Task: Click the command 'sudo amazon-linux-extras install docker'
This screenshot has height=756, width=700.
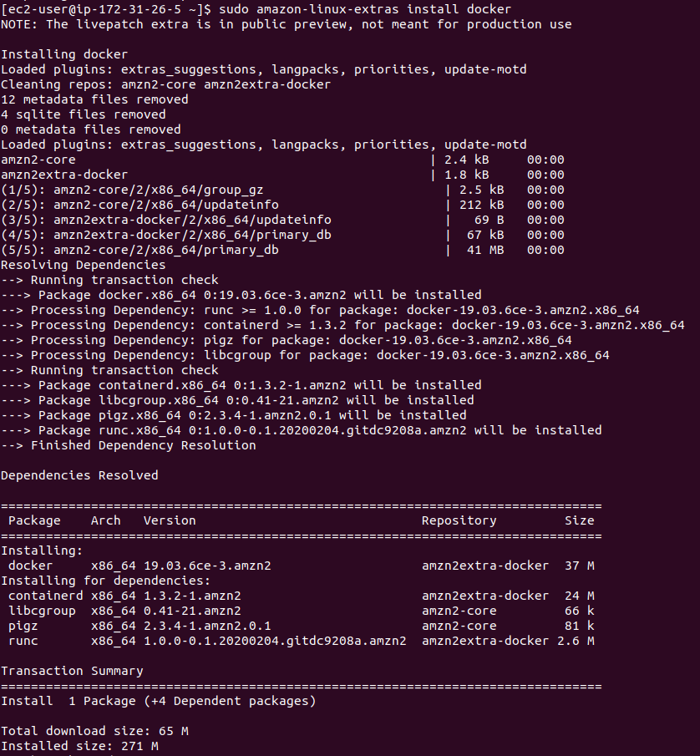Action: 365,9
